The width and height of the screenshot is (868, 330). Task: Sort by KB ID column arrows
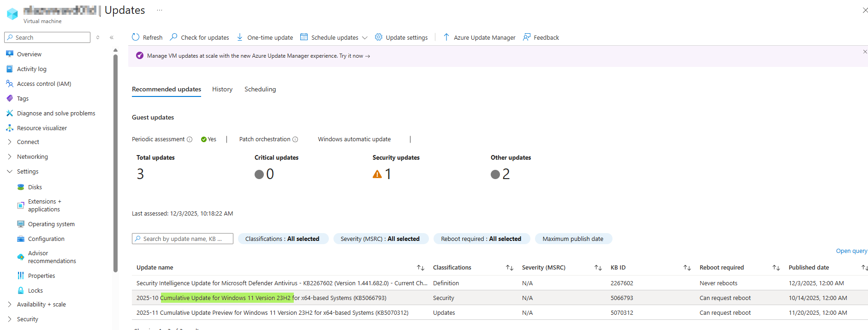pyautogui.click(x=687, y=268)
